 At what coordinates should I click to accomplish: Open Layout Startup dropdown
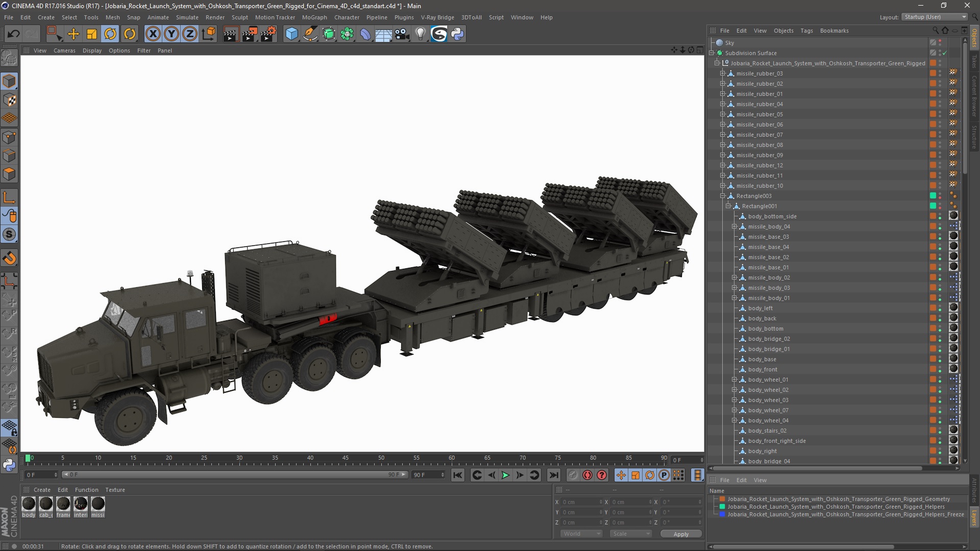click(935, 17)
